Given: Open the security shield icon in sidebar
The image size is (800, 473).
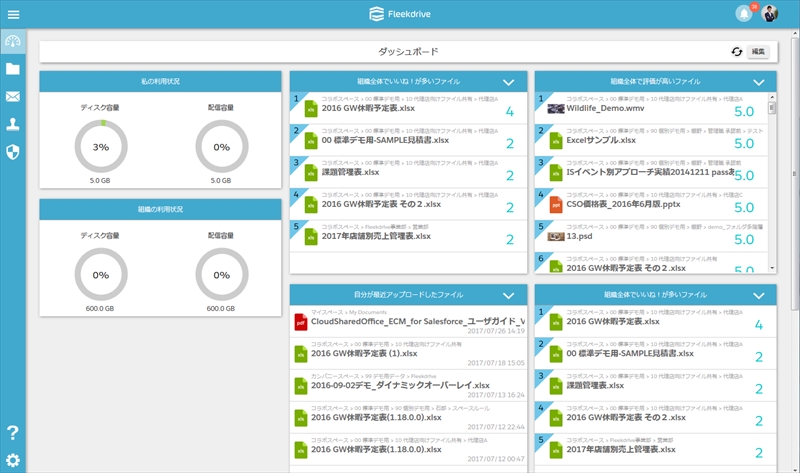Looking at the screenshot, I should click(x=13, y=152).
